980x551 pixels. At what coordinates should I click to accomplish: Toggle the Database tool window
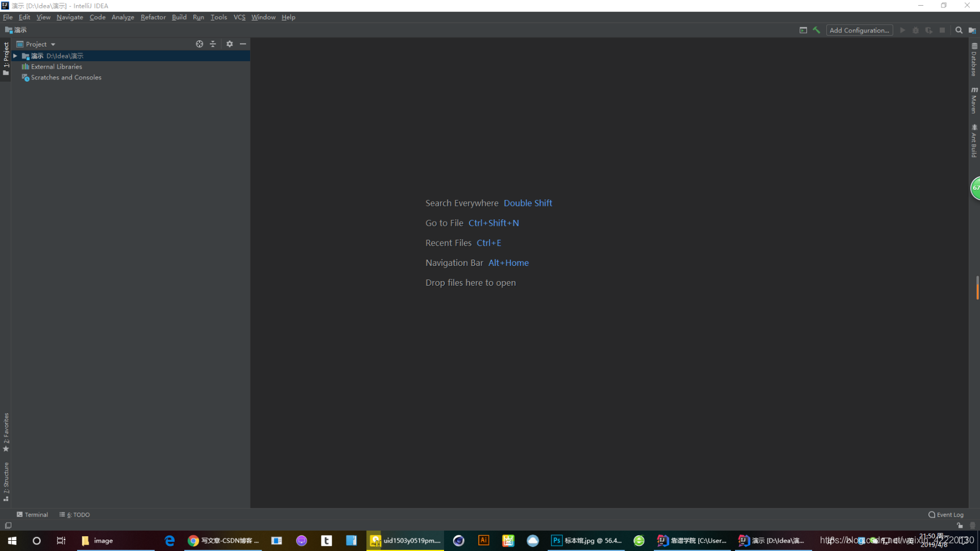974,60
